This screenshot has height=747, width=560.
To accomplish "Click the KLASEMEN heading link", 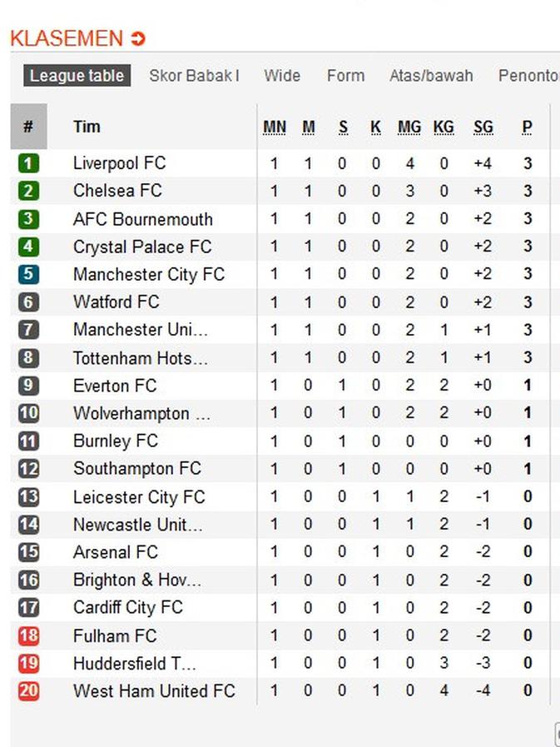I will pos(67,38).
